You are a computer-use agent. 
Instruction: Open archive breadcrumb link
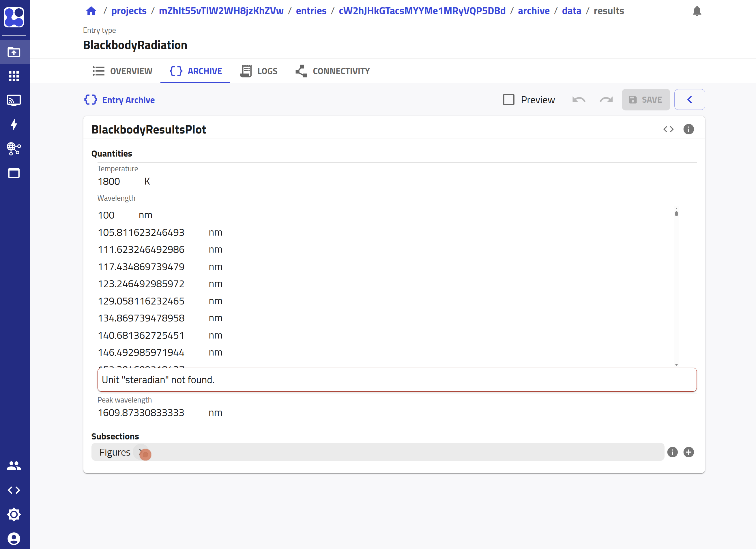[x=534, y=11]
